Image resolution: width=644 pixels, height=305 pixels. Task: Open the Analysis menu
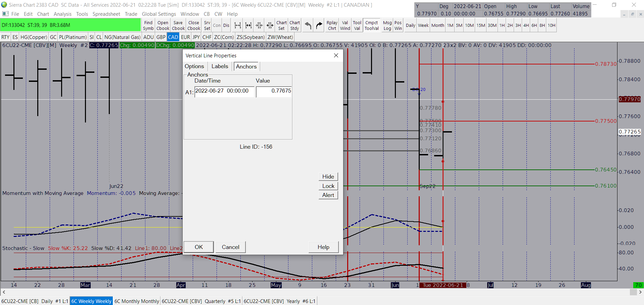click(x=62, y=14)
